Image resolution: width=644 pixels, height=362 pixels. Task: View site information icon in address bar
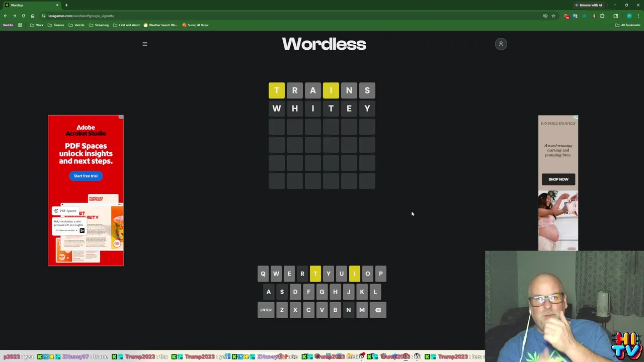pyautogui.click(x=43, y=16)
